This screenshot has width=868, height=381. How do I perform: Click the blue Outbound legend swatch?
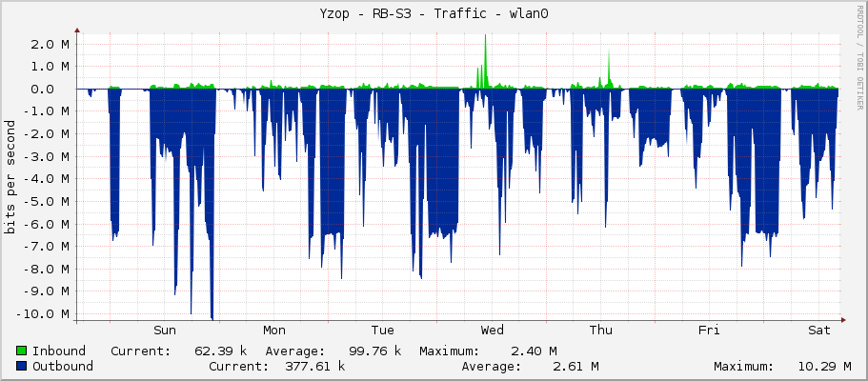(22, 366)
